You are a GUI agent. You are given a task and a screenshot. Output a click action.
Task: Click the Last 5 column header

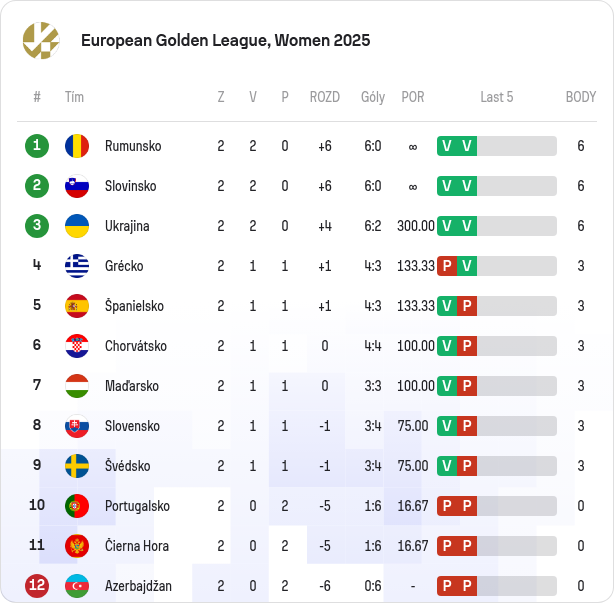coord(497,97)
